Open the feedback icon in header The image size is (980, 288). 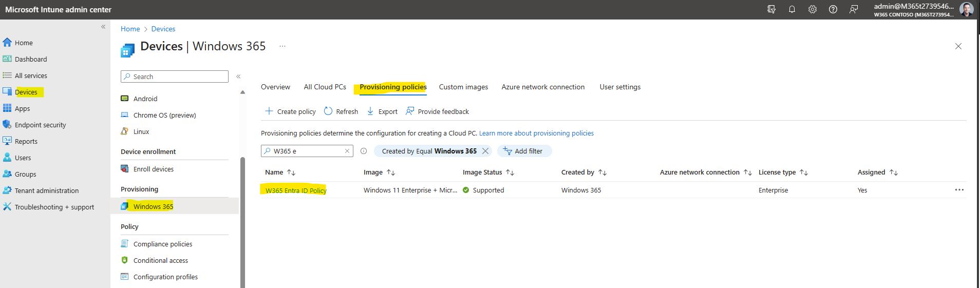click(853, 9)
